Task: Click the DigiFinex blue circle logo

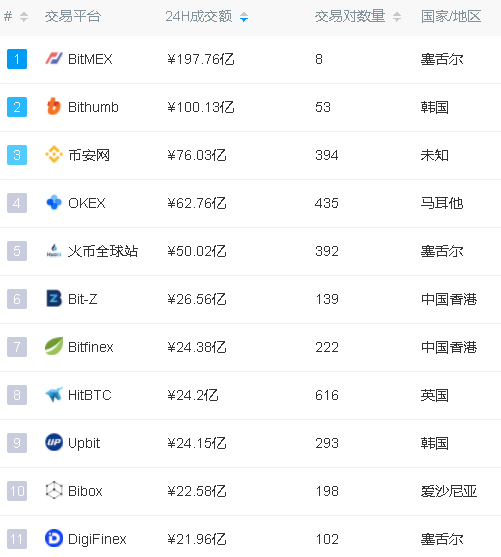Action: pyautogui.click(x=54, y=538)
